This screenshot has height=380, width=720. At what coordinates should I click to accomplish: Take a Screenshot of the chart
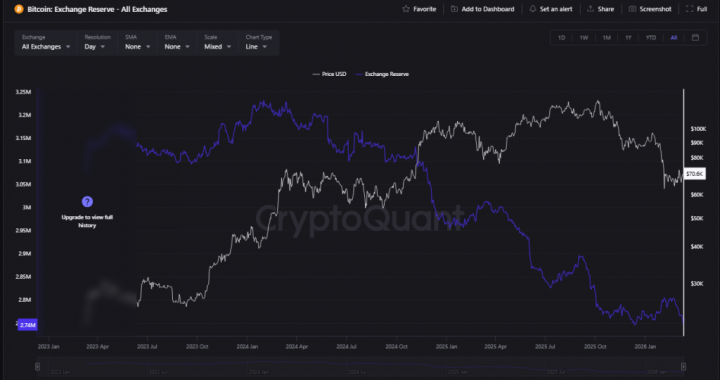650,9
